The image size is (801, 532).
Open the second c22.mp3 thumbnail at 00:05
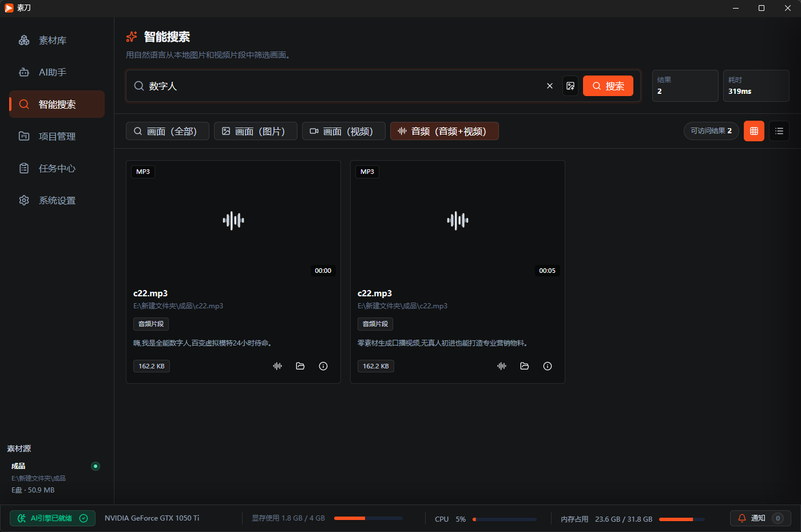(458, 220)
